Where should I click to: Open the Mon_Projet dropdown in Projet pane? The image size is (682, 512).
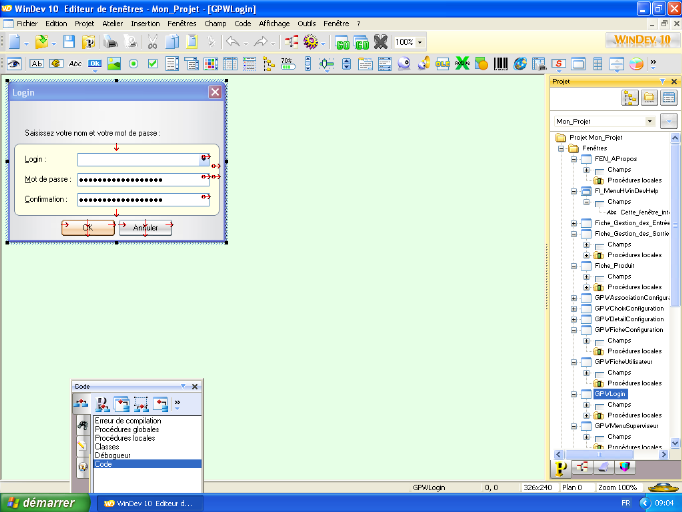(x=650, y=120)
